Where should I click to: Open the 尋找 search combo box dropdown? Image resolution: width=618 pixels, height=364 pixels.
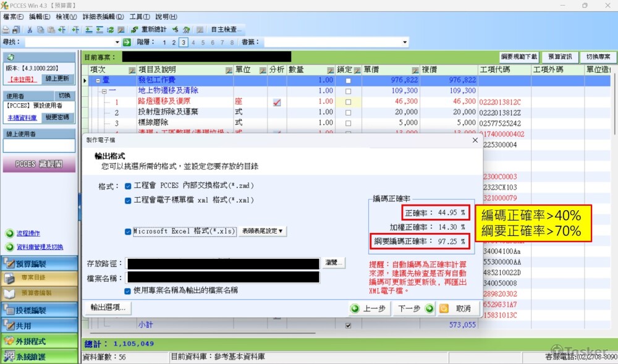pyautogui.click(x=116, y=42)
